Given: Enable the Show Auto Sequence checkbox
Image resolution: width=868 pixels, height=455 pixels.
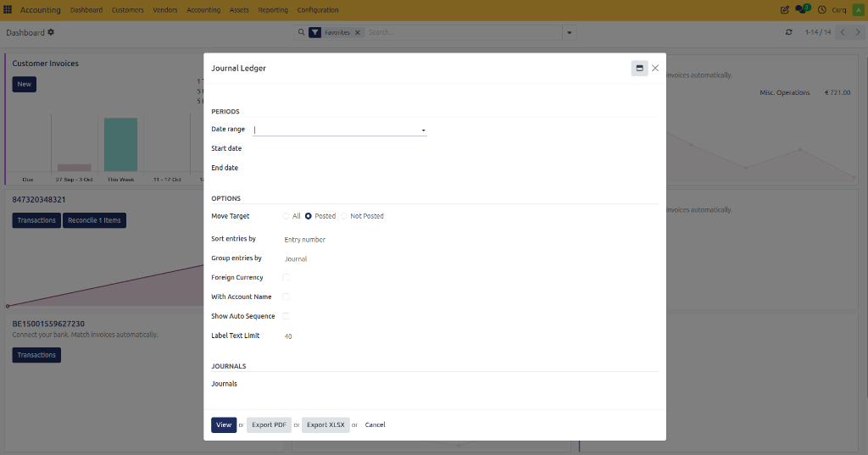Looking at the screenshot, I should click(286, 316).
